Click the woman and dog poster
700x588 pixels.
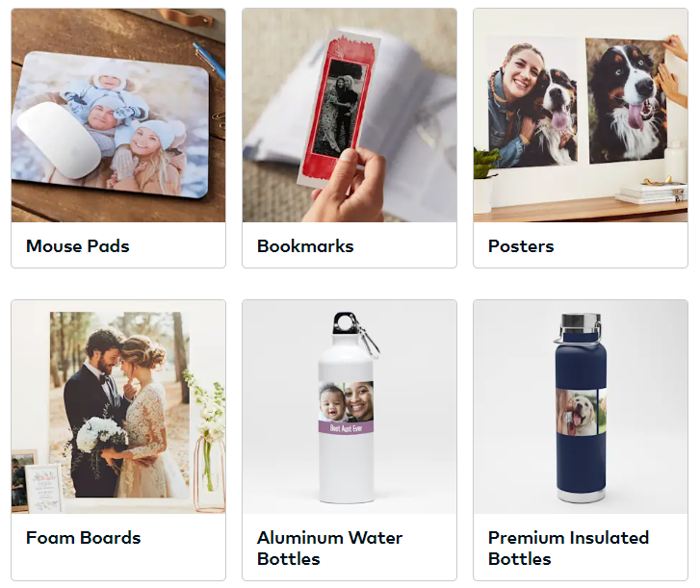(x=532, y=102)
